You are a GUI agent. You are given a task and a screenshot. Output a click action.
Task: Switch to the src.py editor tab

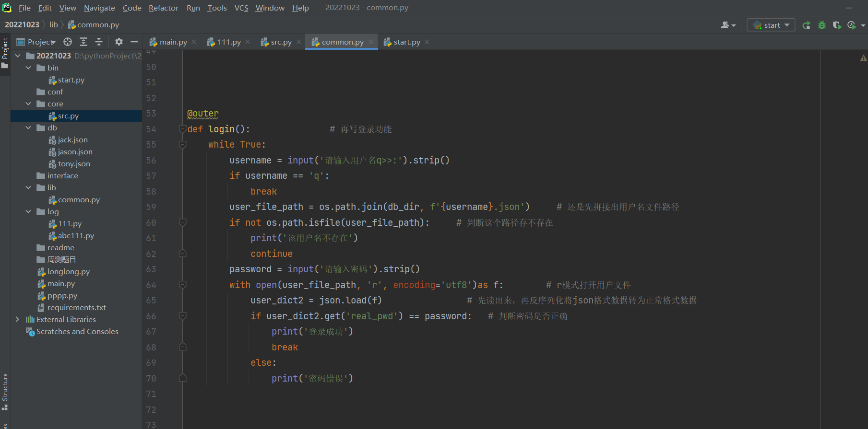[x=276, y=42]
